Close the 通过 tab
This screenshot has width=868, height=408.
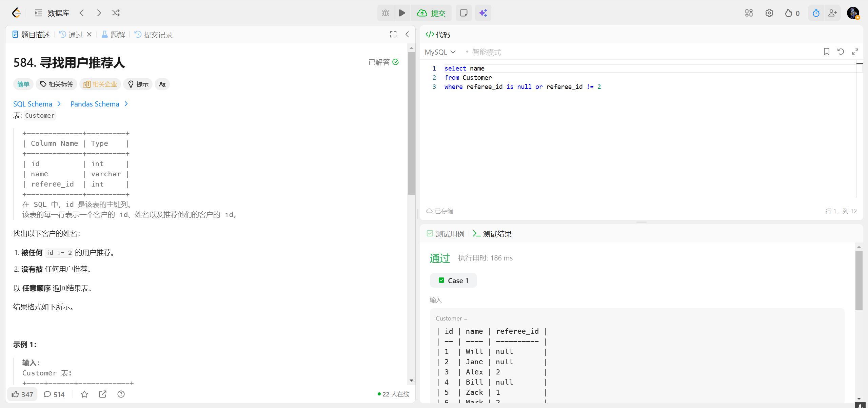click(x=89, y=34)
